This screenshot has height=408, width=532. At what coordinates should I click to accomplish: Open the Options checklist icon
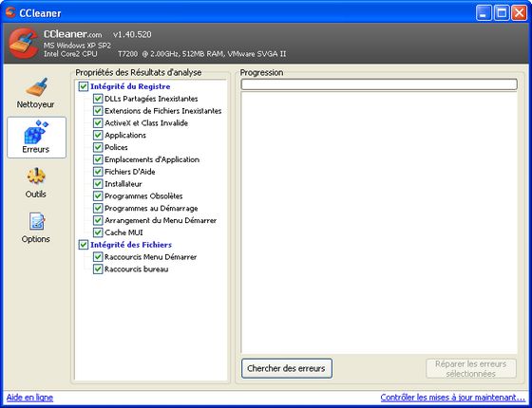pyautogui.click(x=36, y=221)
